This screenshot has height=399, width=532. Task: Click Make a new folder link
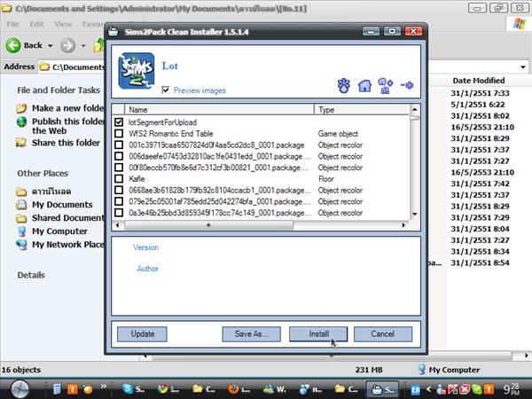pos(68,108)
